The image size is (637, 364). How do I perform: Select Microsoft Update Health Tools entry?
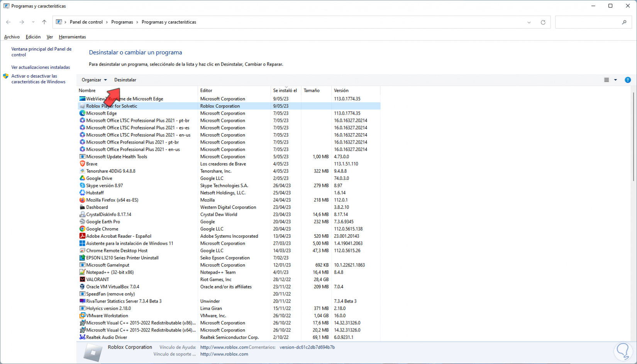[x=229, y=157]
